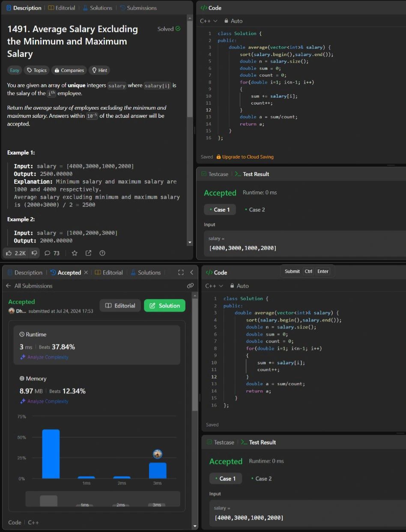
Task: Copy the submission link using the chain icon
Action: pyautogui.click(x=190, y=286)
